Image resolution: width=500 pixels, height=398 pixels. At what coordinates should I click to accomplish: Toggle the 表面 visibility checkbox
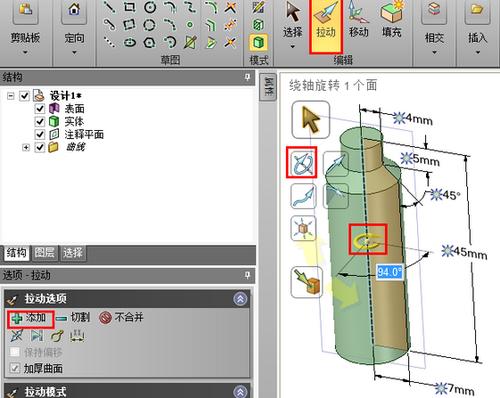40,109
